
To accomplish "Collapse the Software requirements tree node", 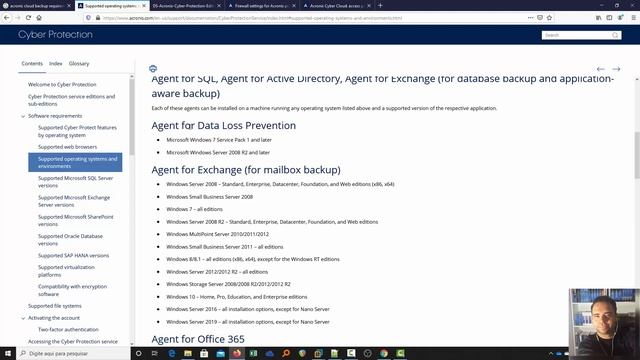I will tap(23, 116).
